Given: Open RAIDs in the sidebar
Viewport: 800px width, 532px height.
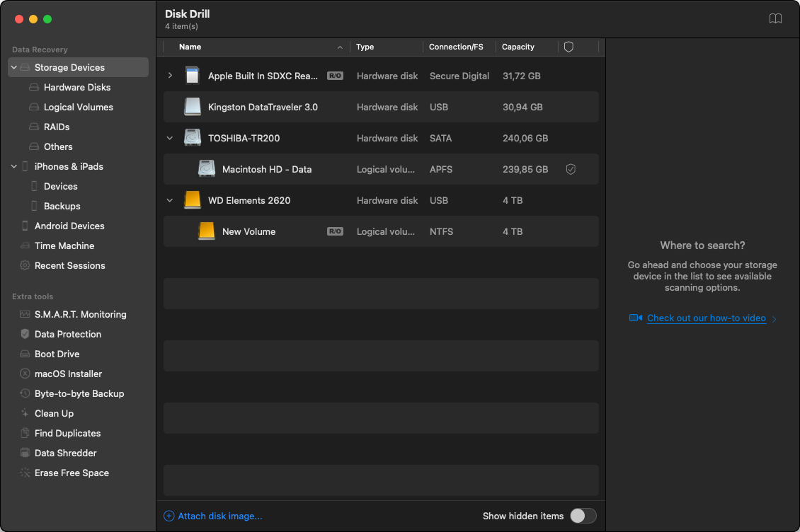Looking at the screenshot, I should [57, 127].
